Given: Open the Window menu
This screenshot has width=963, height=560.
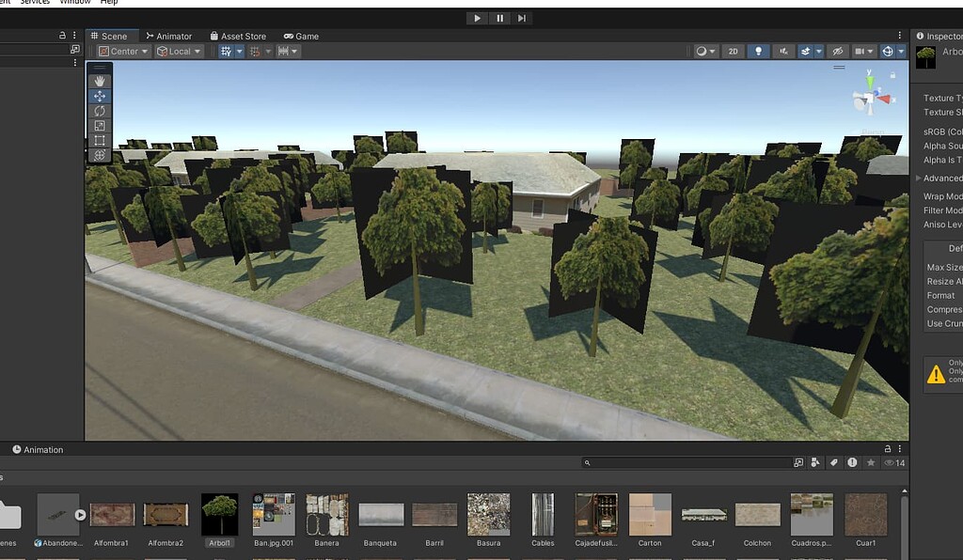Looking at the screenshot, I should pyautogui.click(x=74, y=2).
